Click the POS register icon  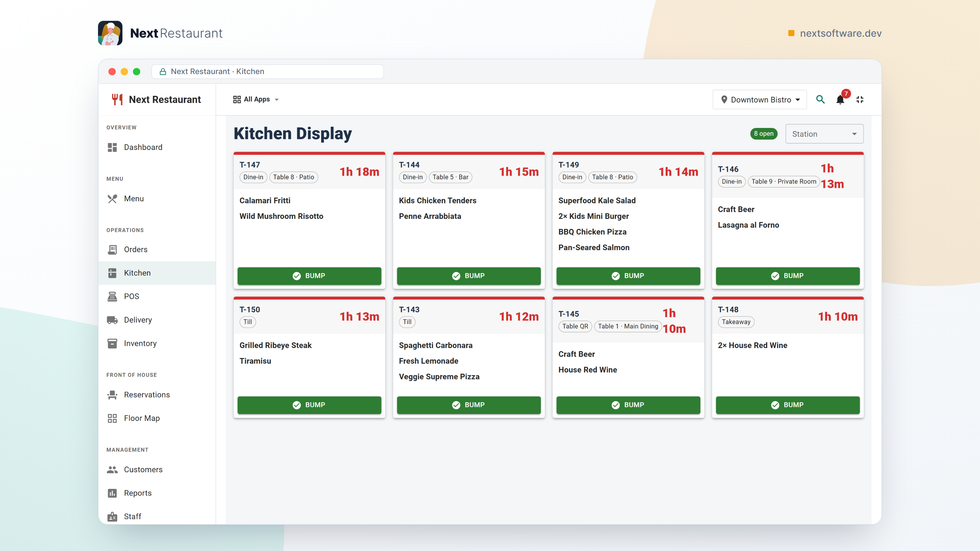tap(112, 296)
